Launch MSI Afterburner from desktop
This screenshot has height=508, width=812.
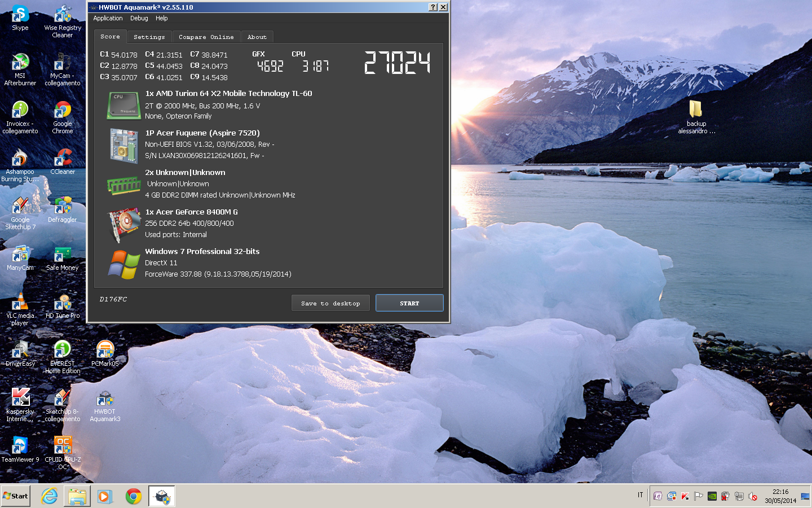(20, 69)
